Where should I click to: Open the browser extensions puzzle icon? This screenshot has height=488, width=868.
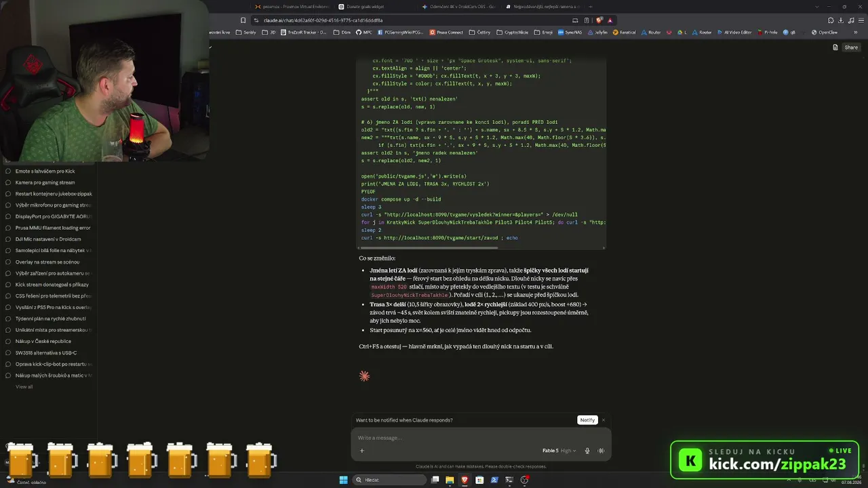(831, 20)
